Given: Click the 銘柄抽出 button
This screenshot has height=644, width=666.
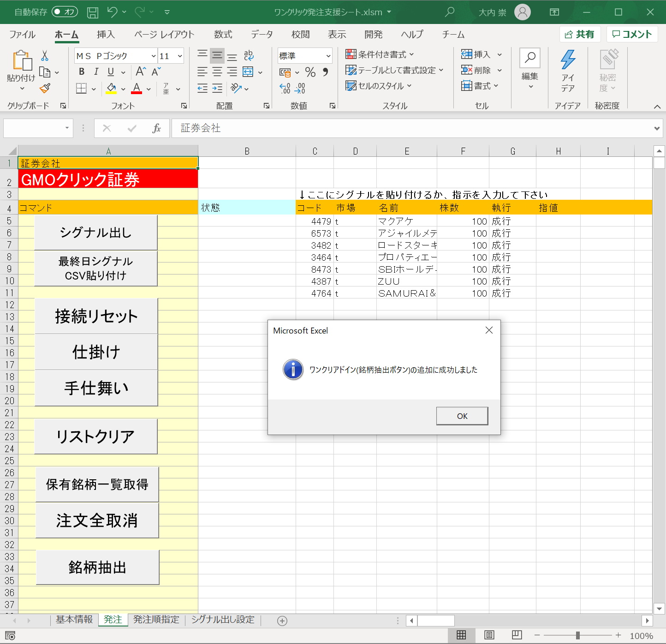Looking at the screenshot, I should [x=97, y=567].
